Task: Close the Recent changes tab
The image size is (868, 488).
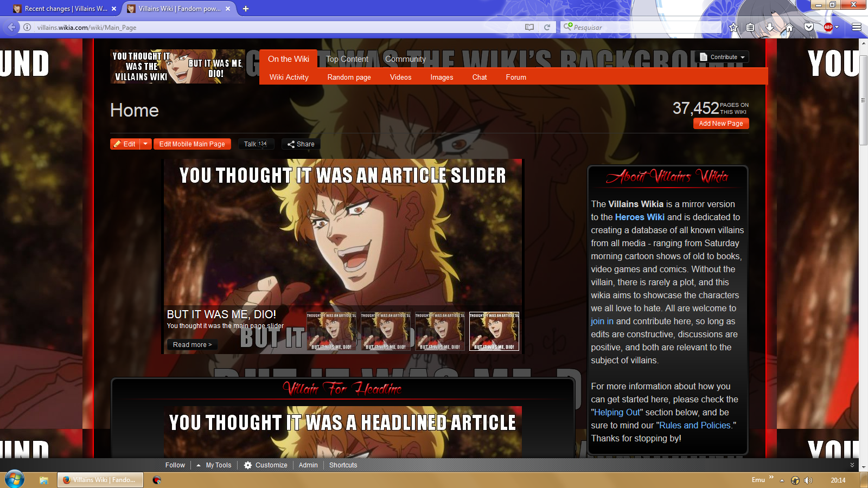Action: (113, 9)
